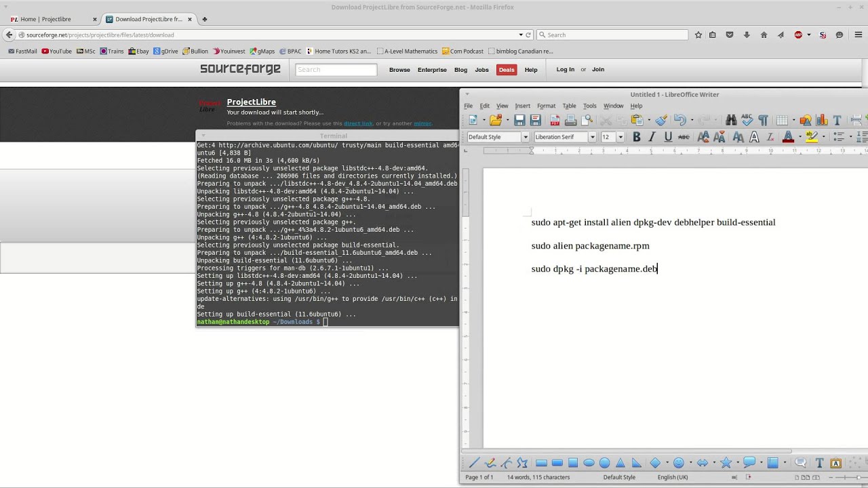Open the Browse link on SourceForge
Image resolution: width=868 pixels, height=488 pixels.
point(399,69)
